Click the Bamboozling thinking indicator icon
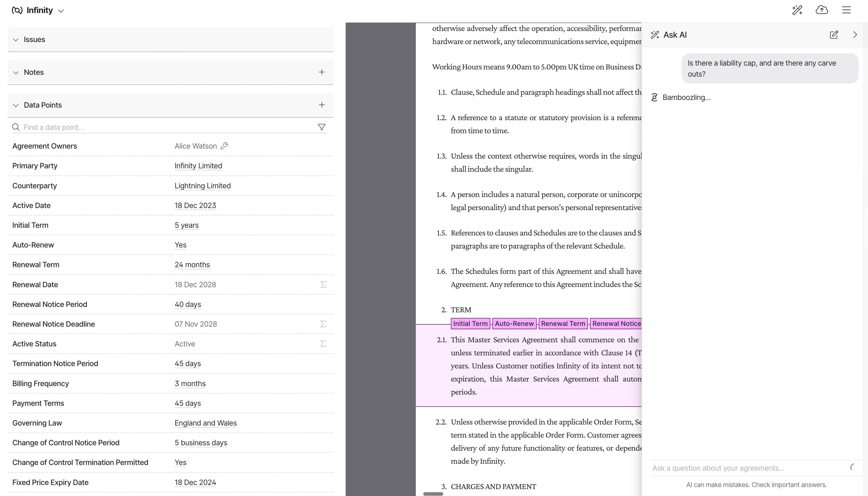 tap(654, 97)
